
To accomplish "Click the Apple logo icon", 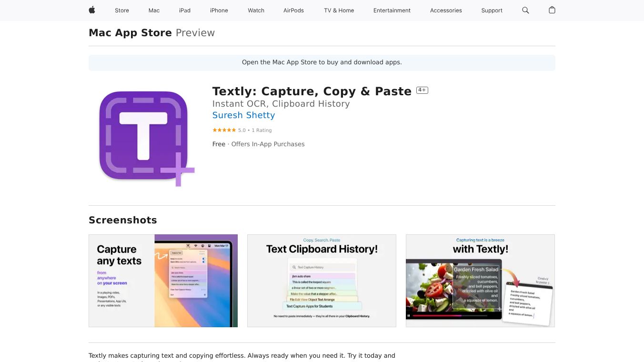I will coord(92,10).
